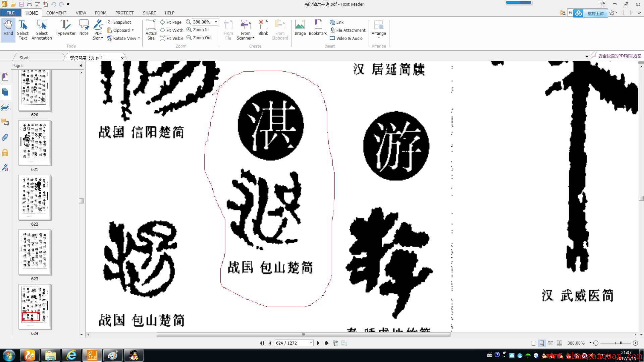Image resolution: width=644 pixels, height=362 pixels.
Task: Pick the Typewriter tool
Action: pos(65,28)
